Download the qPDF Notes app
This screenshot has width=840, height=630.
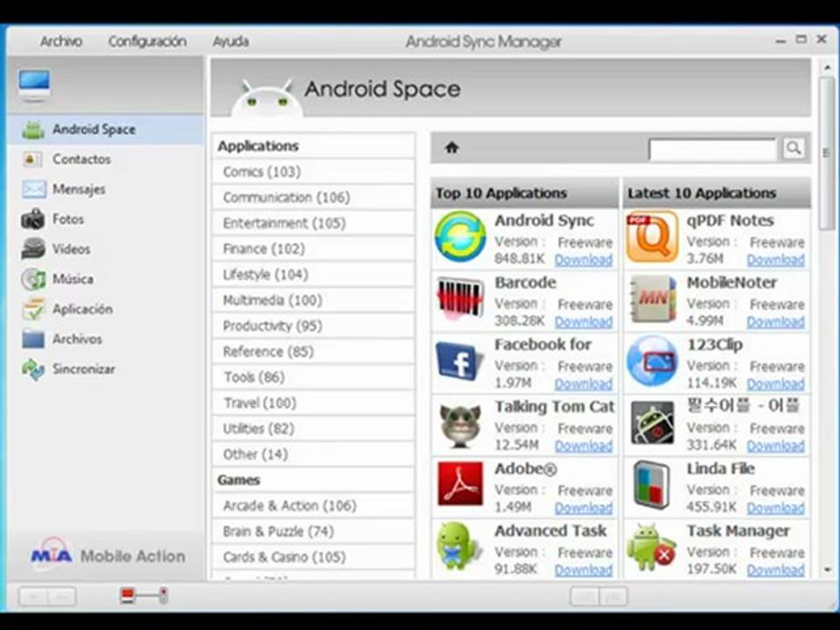click(x=776, y=260)
